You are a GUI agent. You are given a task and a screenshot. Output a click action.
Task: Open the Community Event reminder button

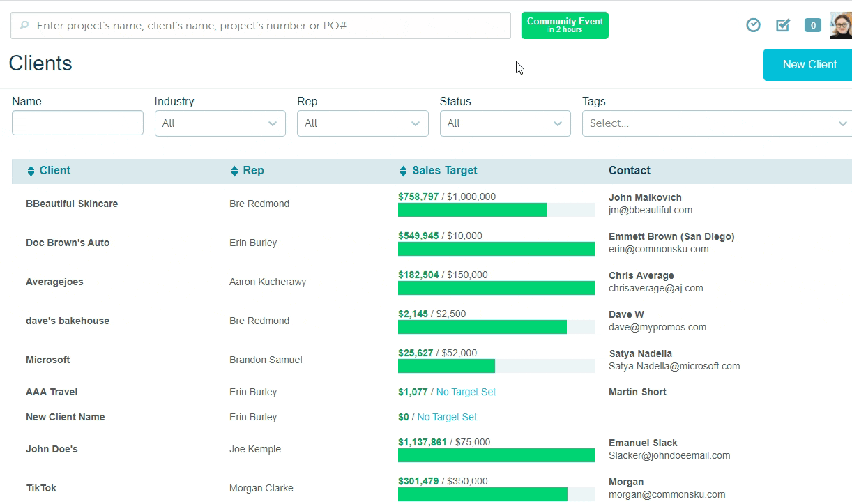pos(565,25)
